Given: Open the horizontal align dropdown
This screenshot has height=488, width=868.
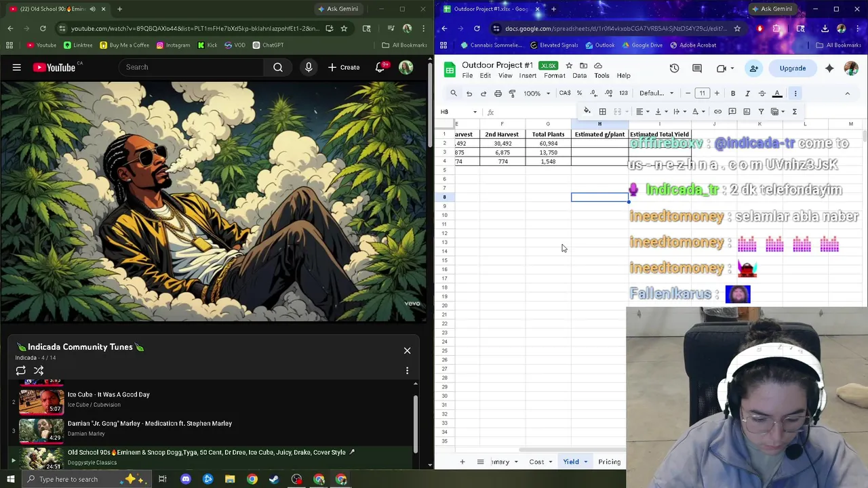Looking at the screenshot, I should tap(642, 111).
